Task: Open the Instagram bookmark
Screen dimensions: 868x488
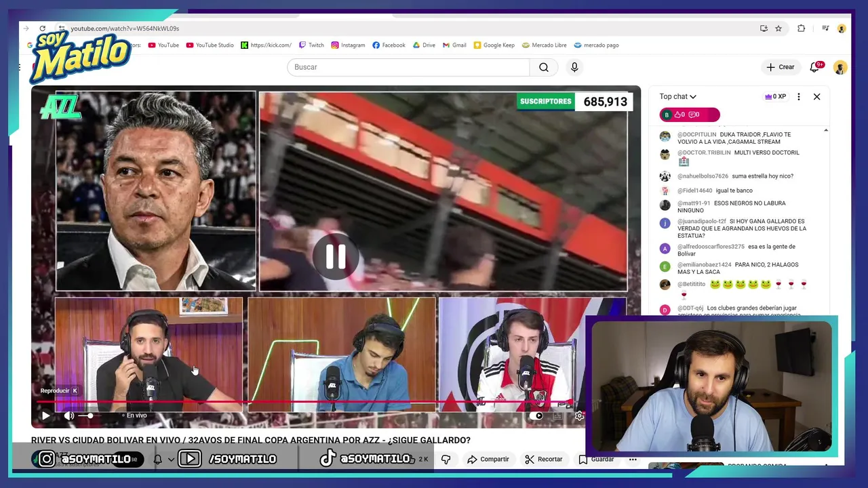Action: (x=348, y=45)
